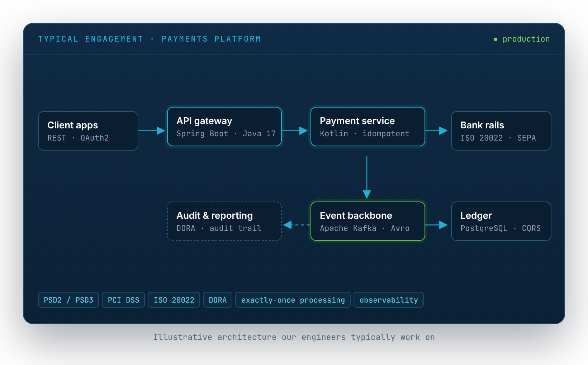The height and width of the screenshot is (365, 588).
Task: Click arrowhead from Event backbone to Ledger
Action: tap(443, 225)
